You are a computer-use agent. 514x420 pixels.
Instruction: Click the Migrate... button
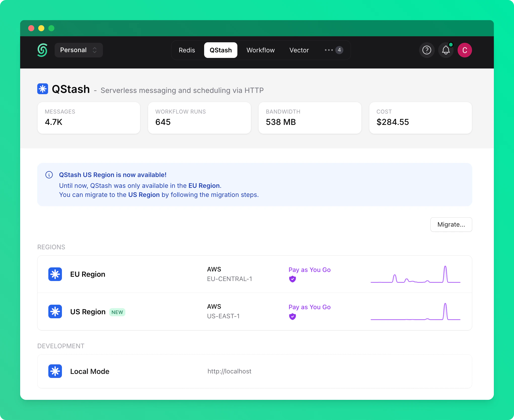point(451,224)
